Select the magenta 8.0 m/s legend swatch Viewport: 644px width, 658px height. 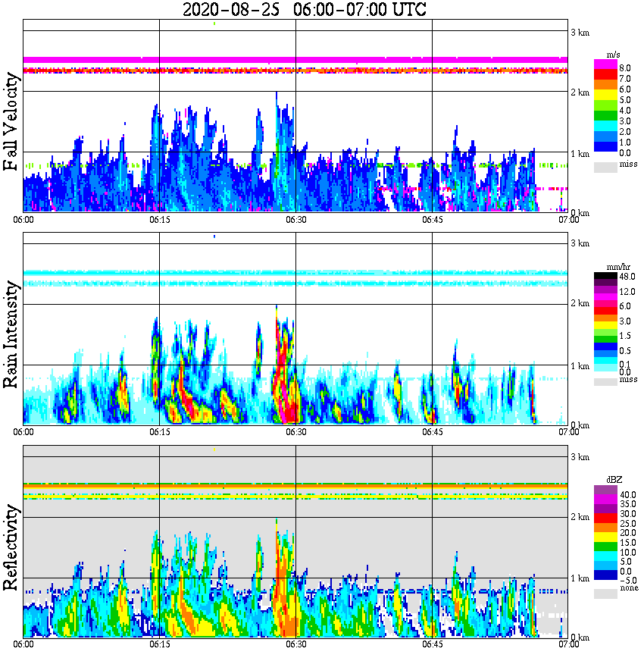tap(605, 64)
